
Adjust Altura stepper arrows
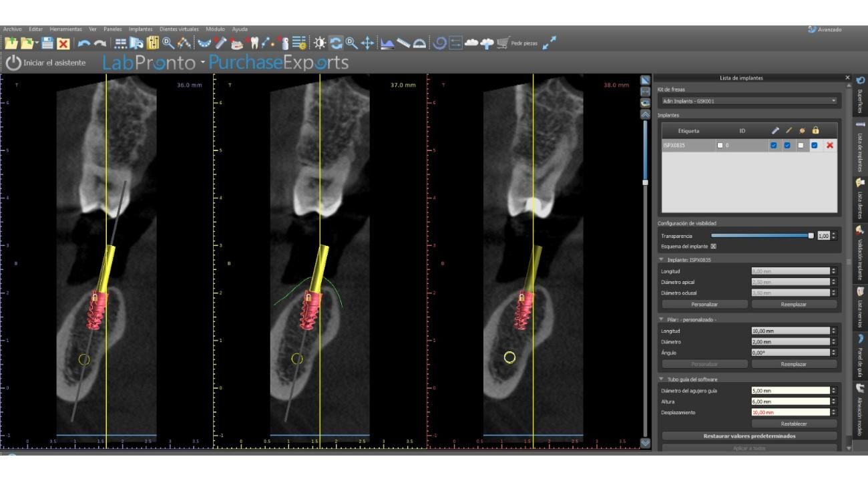[x=833, y=402]
